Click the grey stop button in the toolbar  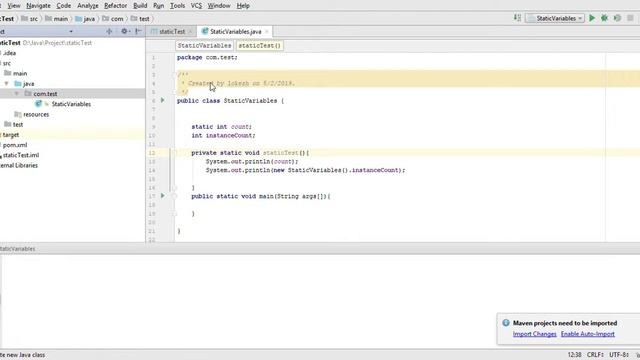[x=630, y=18]
